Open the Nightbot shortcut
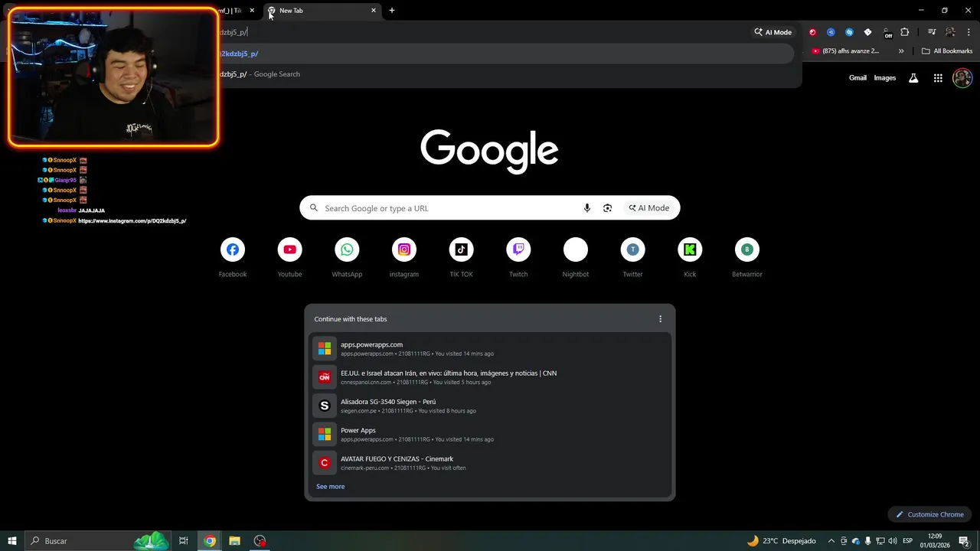Viewport: 980px width, 551px height. [x=576, y=249]
